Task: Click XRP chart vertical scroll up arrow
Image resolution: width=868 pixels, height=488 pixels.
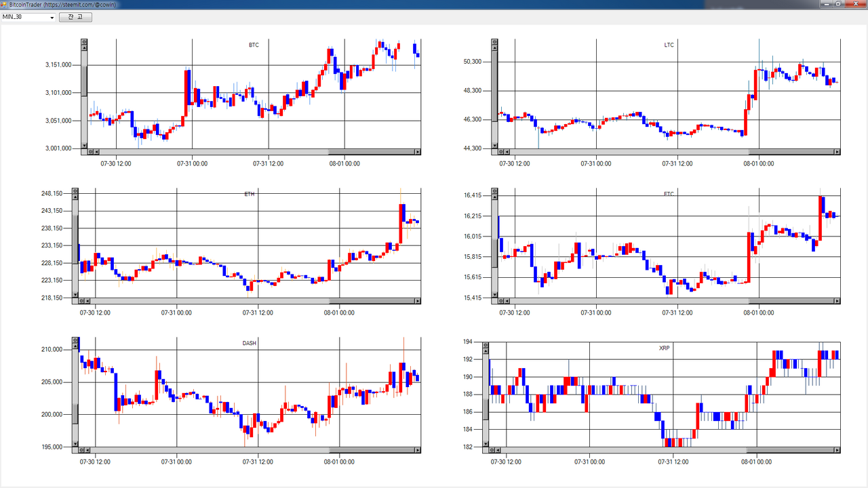Action: pyautogui.click(x=486, y=350)
